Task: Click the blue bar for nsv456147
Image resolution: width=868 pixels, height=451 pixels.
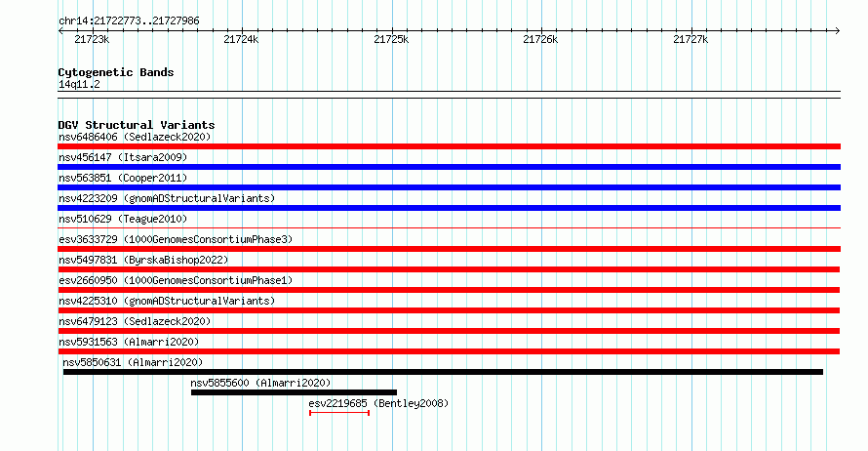Action: pos(449,167)
